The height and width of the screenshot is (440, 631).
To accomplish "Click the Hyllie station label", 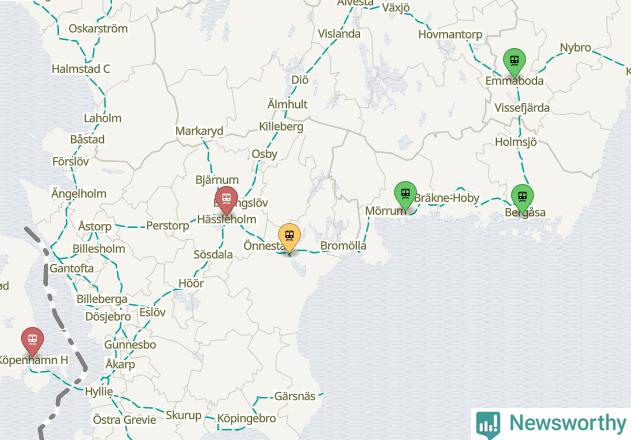I will (99, 391).
